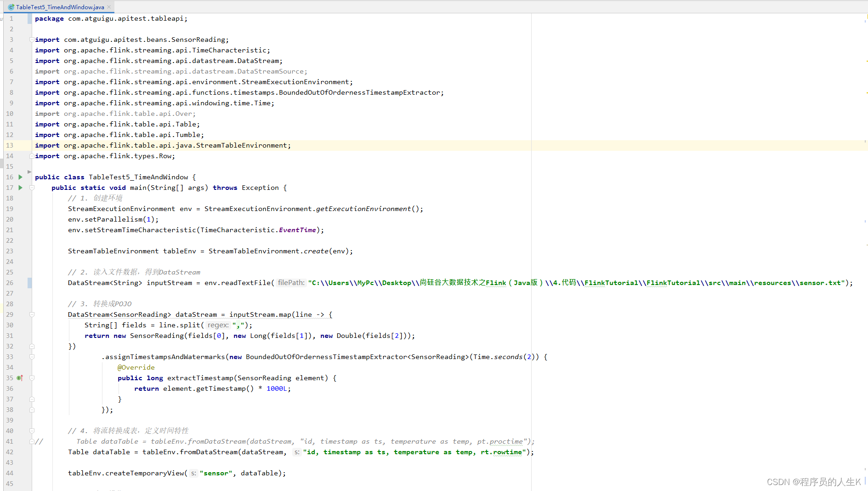Viewport: 868px width, 491px height.
Task: Fold the main method at line 17
Action: click(x=32, y=188)
